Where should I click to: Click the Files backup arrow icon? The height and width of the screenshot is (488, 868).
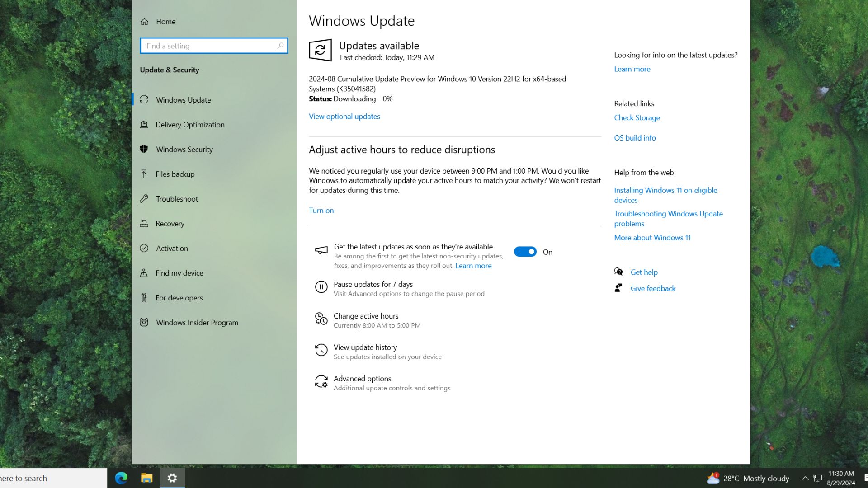(144, 174)
